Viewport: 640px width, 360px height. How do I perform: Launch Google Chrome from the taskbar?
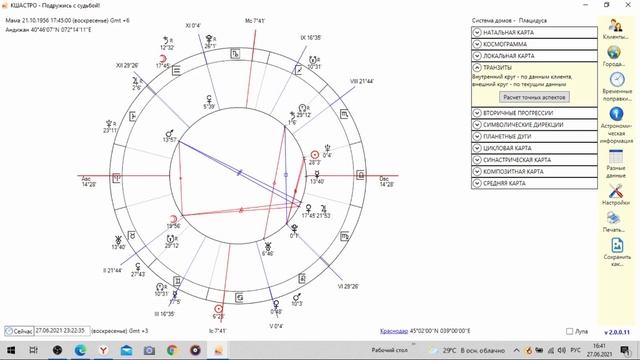coord(172,350)
